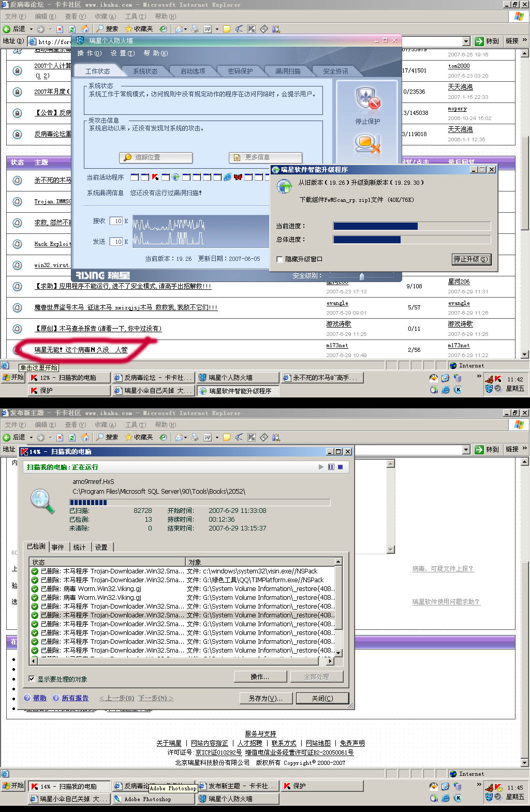
Task: Click the red Kaspersky K in 当前活动程序 row
Action: coord(155,177)
